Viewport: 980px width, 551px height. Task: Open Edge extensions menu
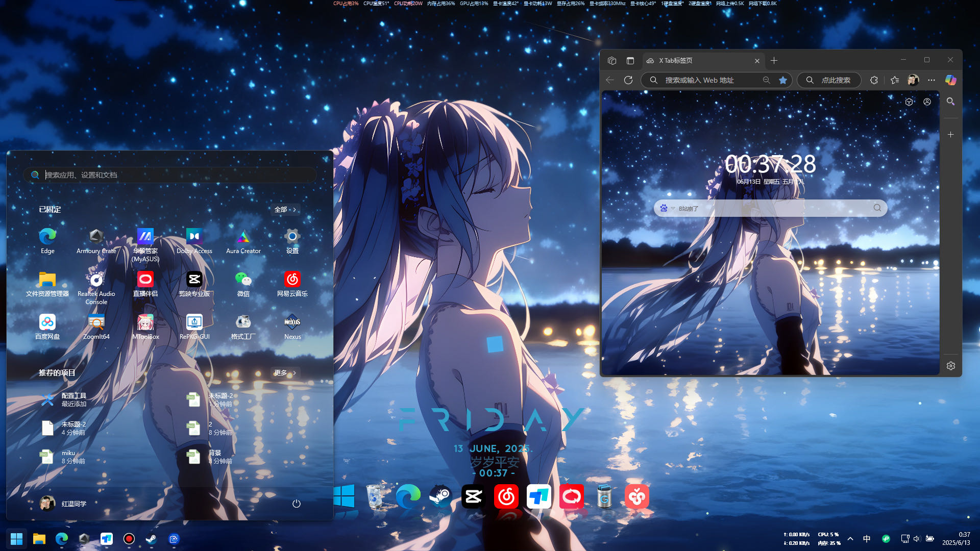click(874, 80)
